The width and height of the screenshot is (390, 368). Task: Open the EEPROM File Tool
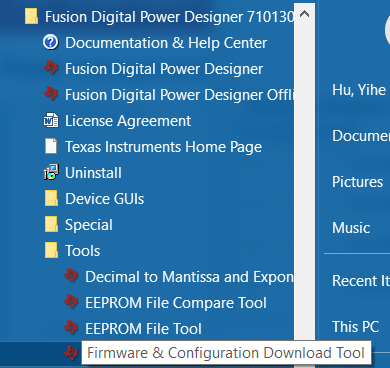tap(143, 329)
